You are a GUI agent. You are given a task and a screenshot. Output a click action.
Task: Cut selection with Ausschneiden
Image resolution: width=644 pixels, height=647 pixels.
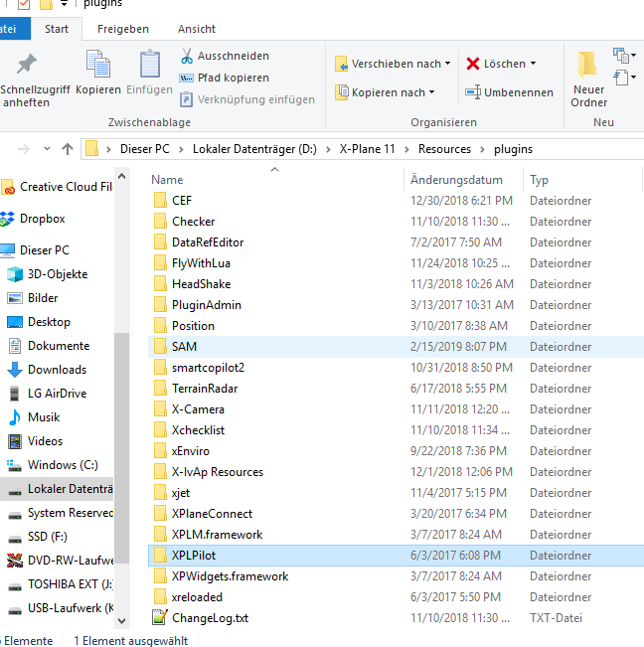(225, 56)
